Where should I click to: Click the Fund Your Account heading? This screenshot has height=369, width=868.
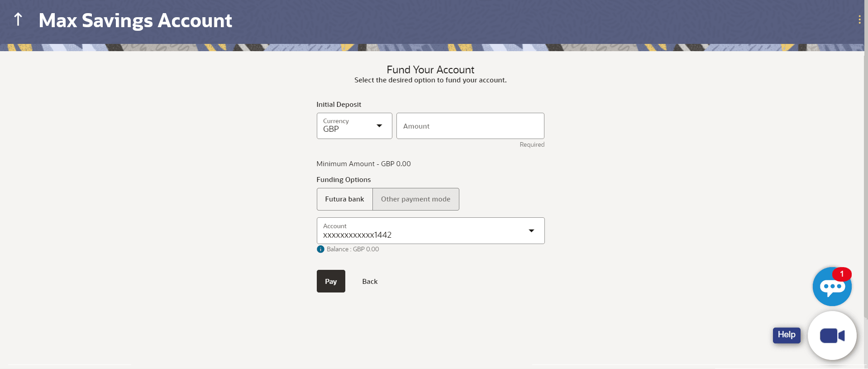(x=430, y=70)
